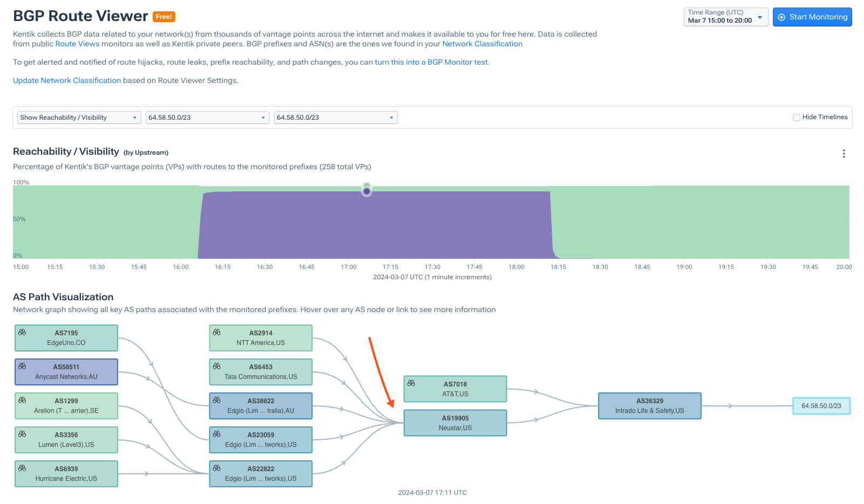Click binoculars icon on AS38622 Edgio node
This screenshot has height=504, width=864.
click(x=217, y=401)
